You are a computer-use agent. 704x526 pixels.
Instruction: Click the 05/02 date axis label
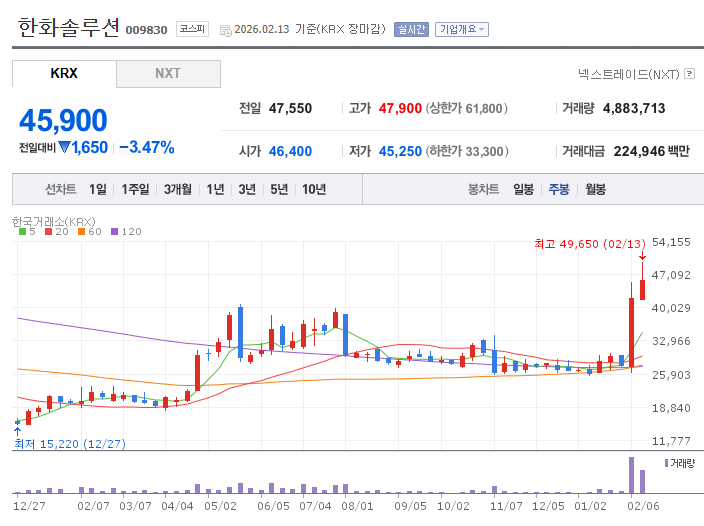tap(220, 506)
